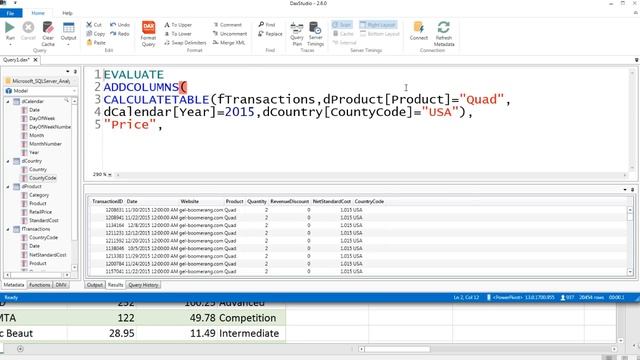Screen dimensions: 640x360
Task: Select the RetailPrice column
Action: [x=40, y=212]
